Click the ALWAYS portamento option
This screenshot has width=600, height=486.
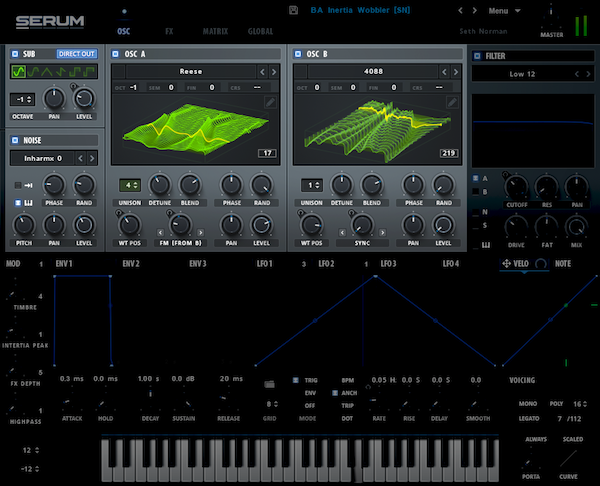pos(536,439)
